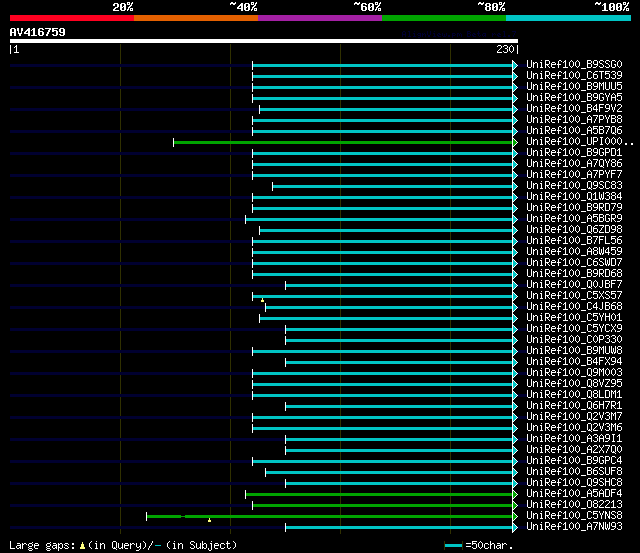The width and height of the screenshot is (640, 553).
Task: Click the purple ~60% identity legend segment
Action: (x=320, y=18)
